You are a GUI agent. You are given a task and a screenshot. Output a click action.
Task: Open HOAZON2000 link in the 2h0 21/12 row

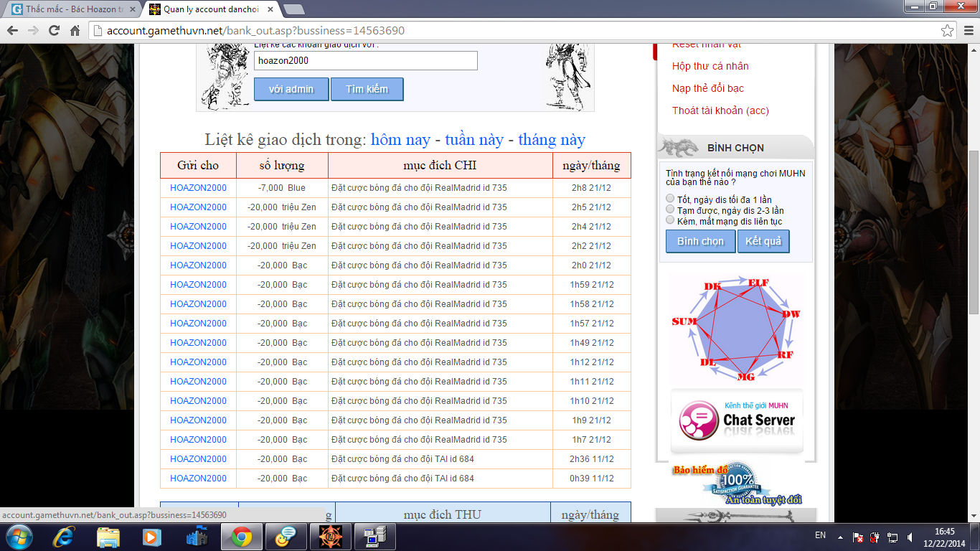click(198, 265)
